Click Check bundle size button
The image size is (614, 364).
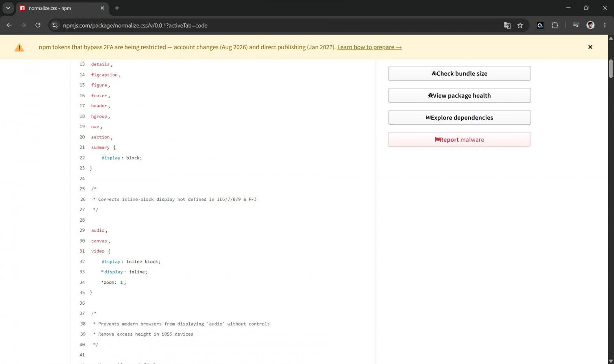459,74
